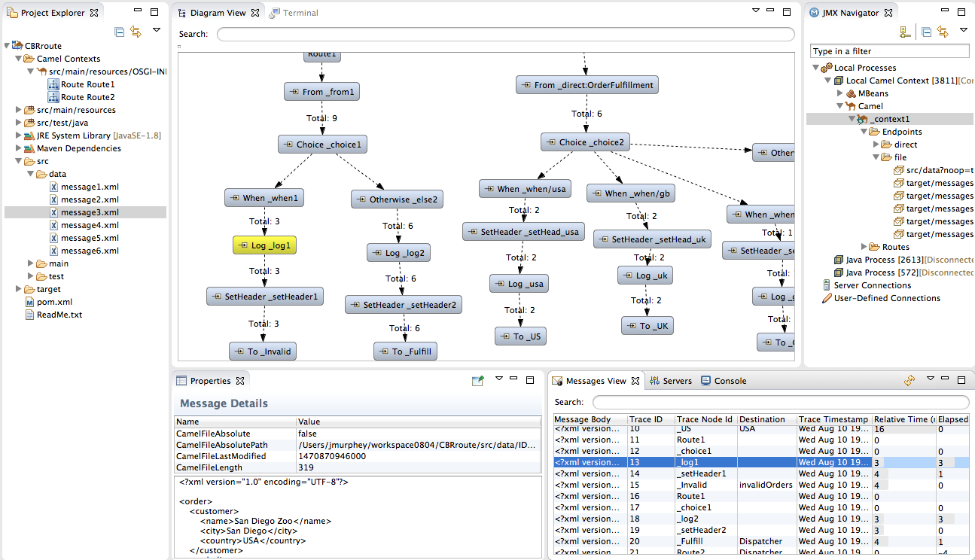
Task: Open Diagram View menu arrow
Action: pos(757,11)
